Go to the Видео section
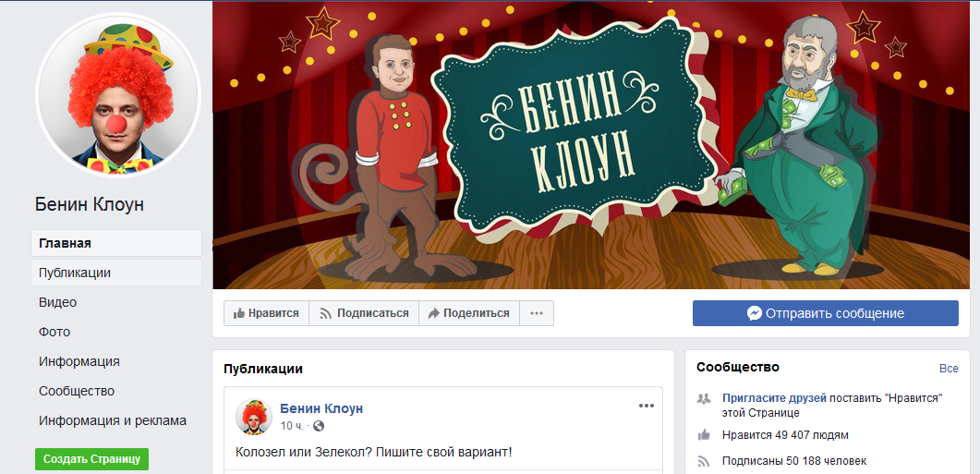 (x=57, y=302)
